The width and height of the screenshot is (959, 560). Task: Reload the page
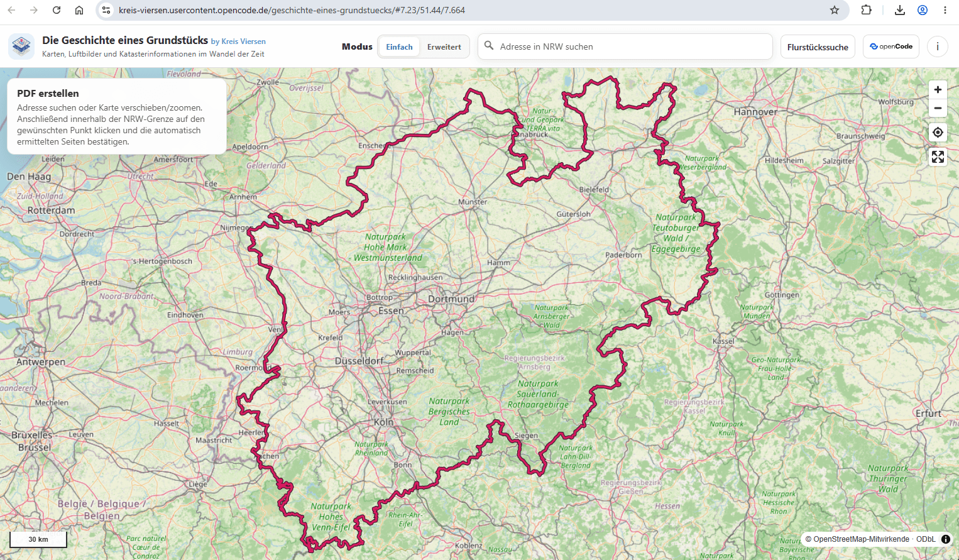tap(57, 10)
